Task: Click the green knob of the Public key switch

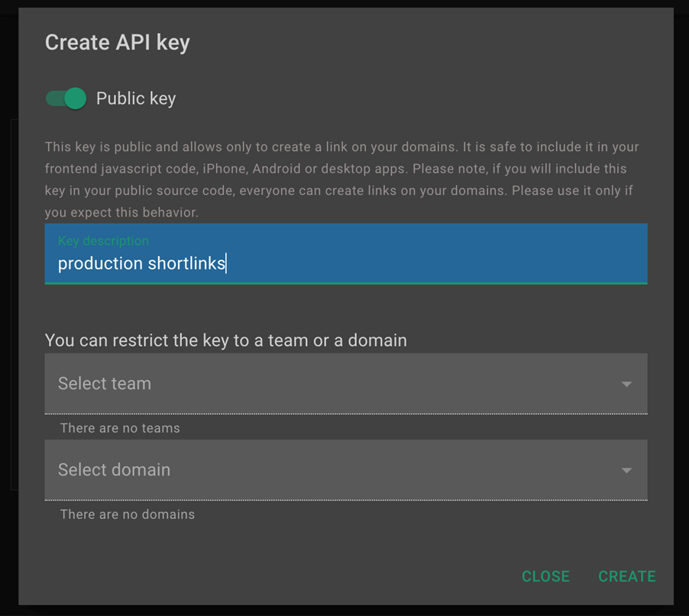Action: point(75,98)
